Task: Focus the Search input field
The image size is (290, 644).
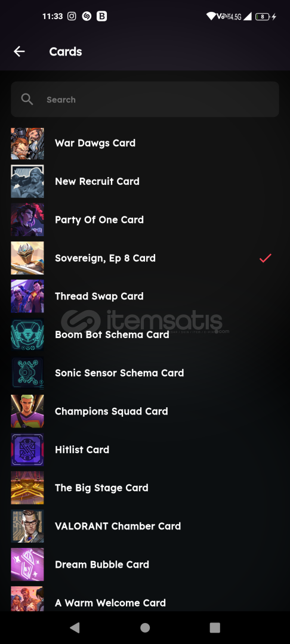Action: click(x=145, y=100)
